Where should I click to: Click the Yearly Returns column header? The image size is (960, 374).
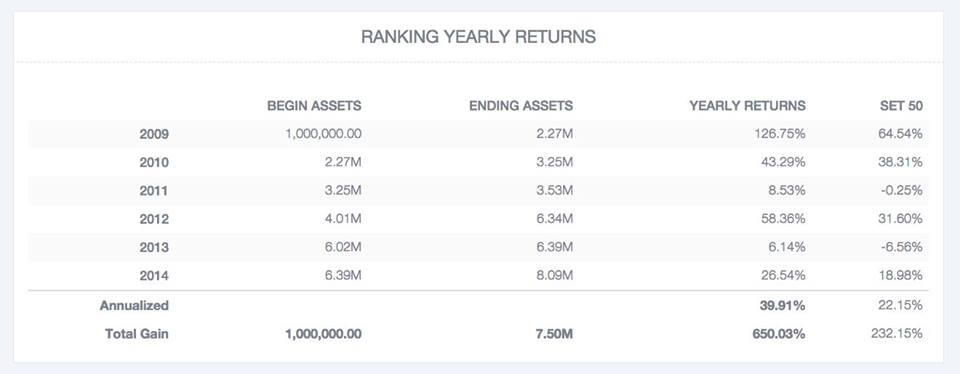point(747,106)
